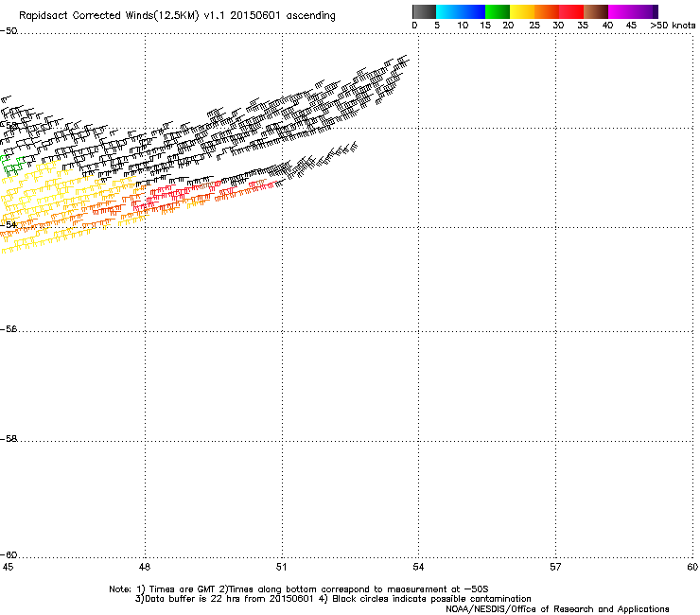Click note 'Black circles indicate possible contamination'
The height and width of the screenshot is (615, 700).
(431, 599)
